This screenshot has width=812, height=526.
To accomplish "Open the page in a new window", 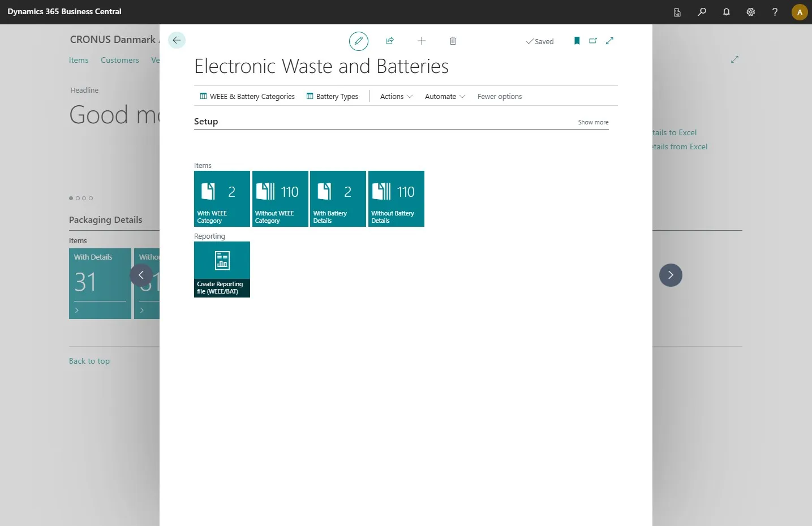I will tap(593, 41).
